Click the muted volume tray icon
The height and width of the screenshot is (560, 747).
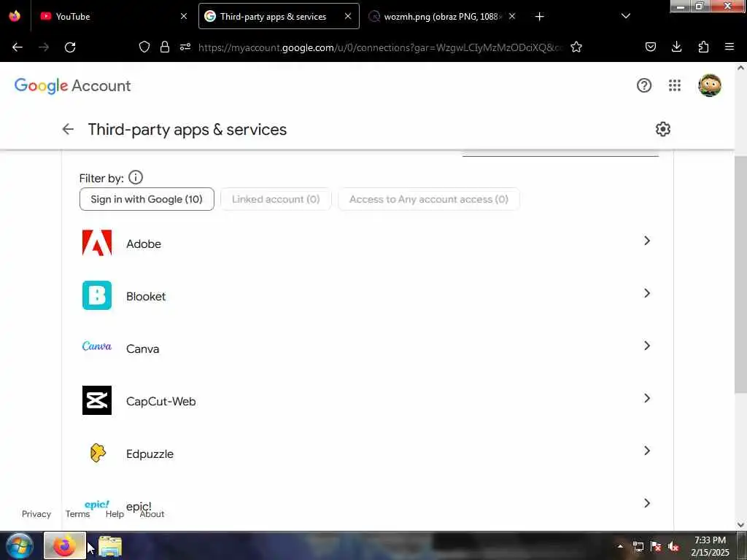673,547
